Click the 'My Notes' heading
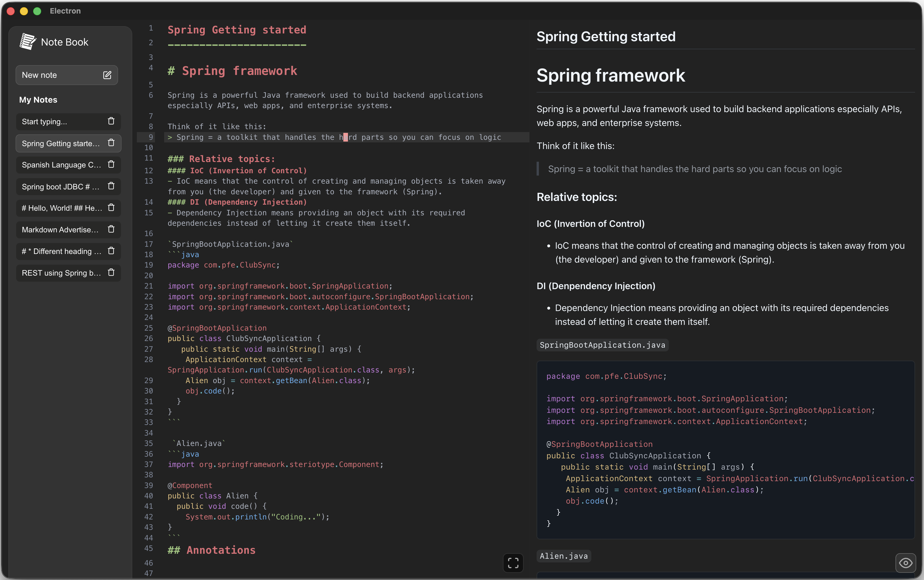924x580 pixels. point(38,100)
